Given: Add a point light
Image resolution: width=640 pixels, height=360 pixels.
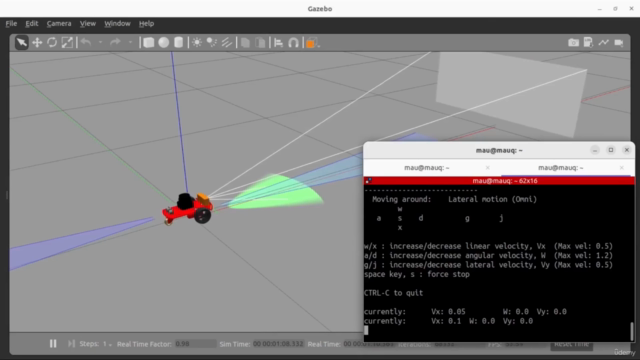Looking at the screenshot, I should pos(197,42).
